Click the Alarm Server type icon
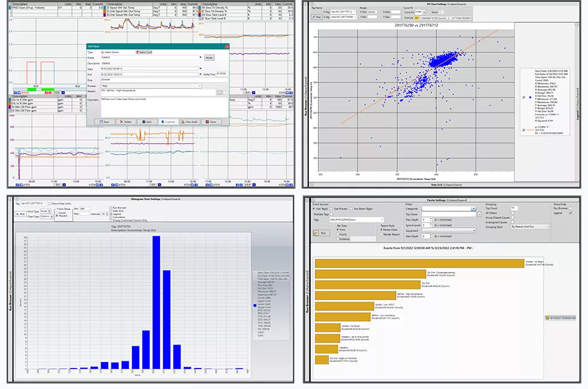 (103, 52)
